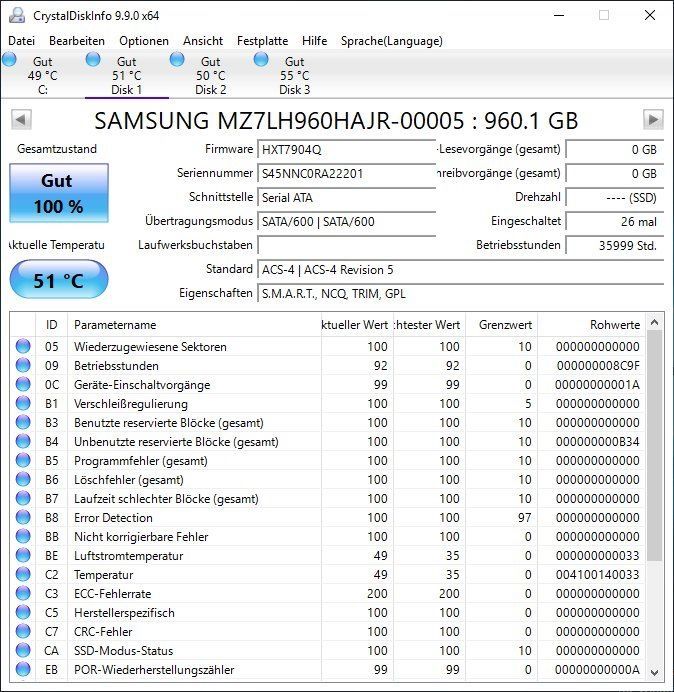
Task: Click status orb for Betriebsstunden 09 row
Action: pos(23,365)
